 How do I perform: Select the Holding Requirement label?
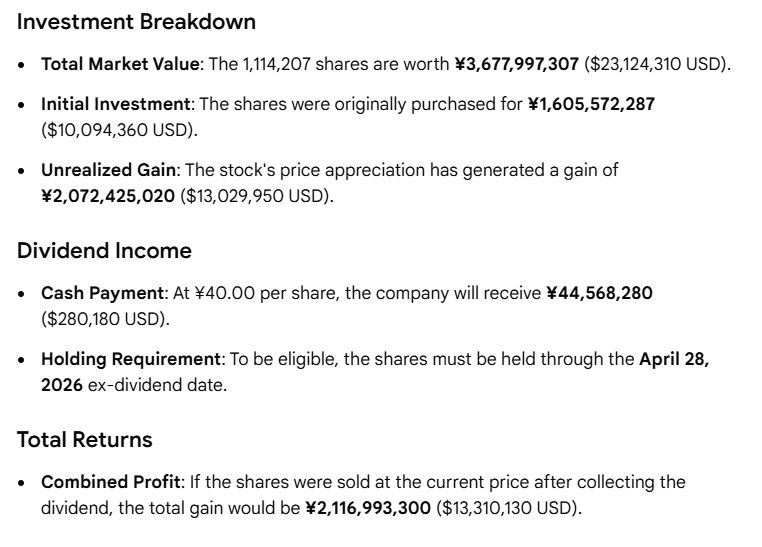tap(131, 359)
